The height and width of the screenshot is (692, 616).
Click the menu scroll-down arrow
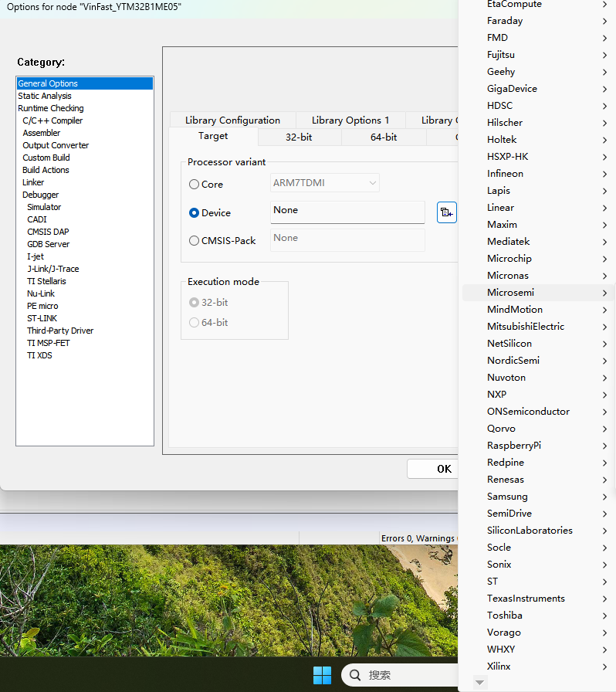coord(479,683)
